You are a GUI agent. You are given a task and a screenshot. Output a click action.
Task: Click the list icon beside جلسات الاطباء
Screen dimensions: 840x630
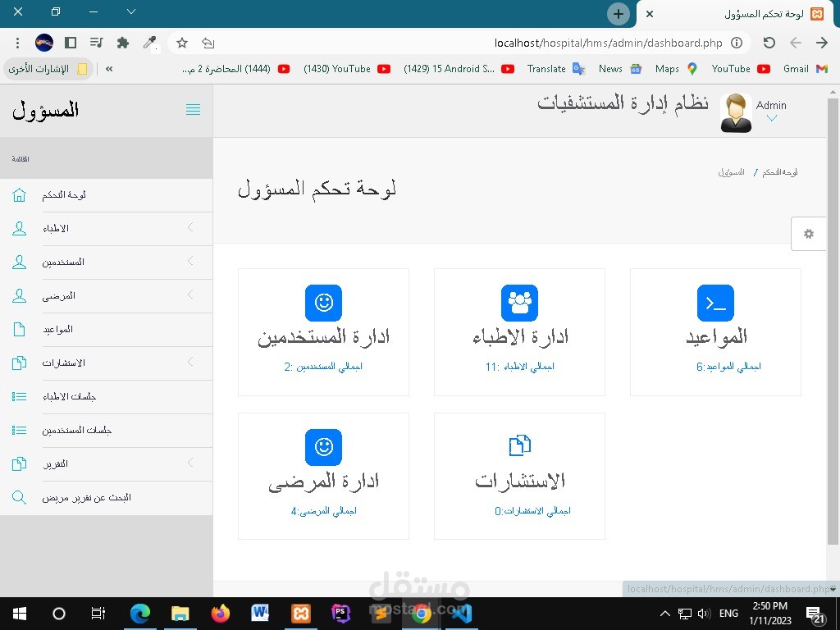point(20,396)
